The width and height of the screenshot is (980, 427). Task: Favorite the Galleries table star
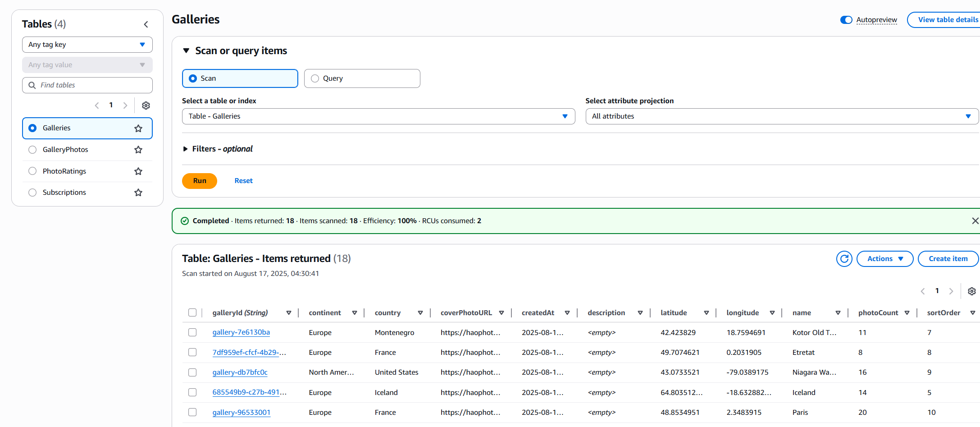tap(138, 129)
